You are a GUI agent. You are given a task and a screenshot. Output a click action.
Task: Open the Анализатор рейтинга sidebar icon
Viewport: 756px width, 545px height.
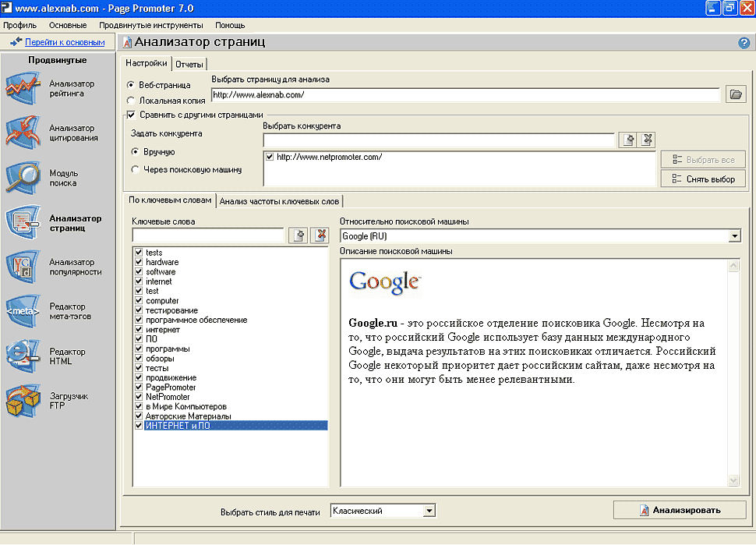[23, 88]
